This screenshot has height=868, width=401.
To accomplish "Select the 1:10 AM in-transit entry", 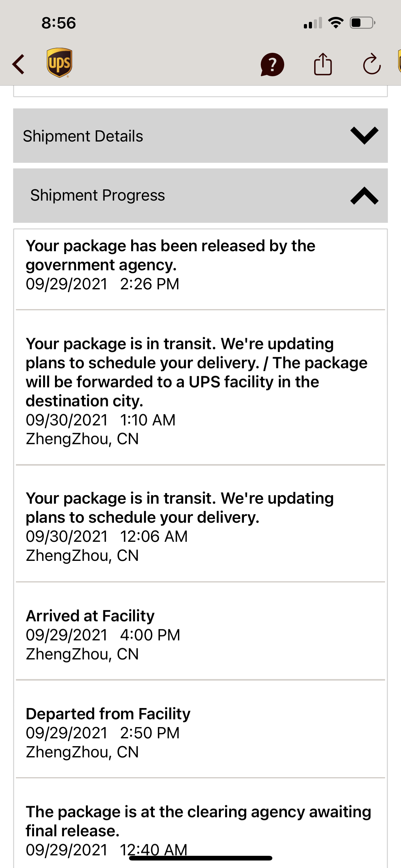I will click(x=197, y=391).
